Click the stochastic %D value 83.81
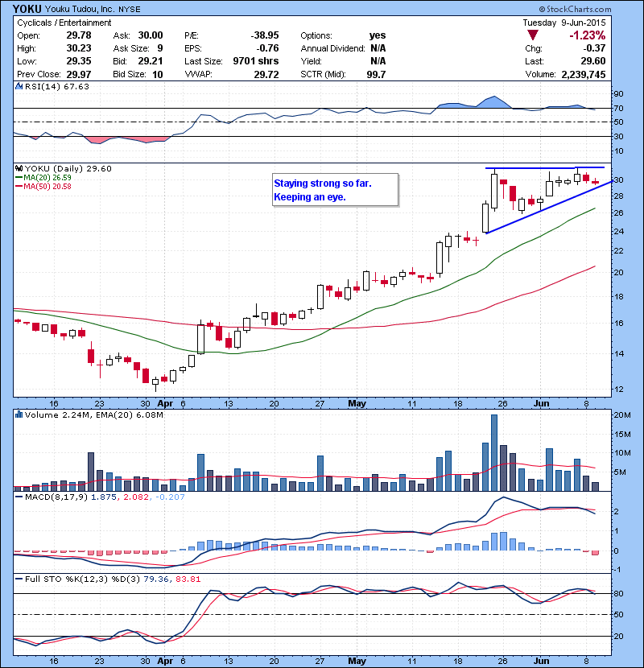644x668 pixels. [x=187, y=579]
